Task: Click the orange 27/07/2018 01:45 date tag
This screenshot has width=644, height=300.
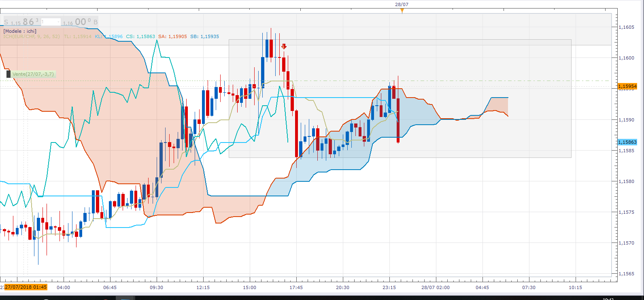Action: coord(26,287)
